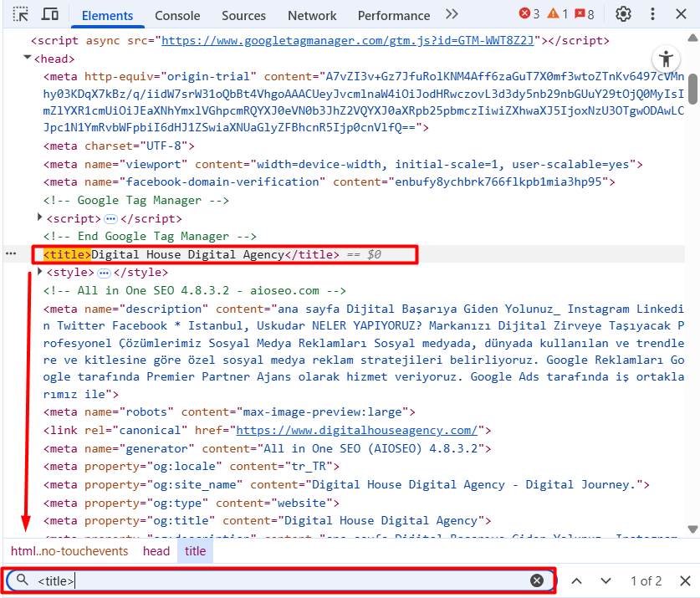This screenshot has height=598, width=700.
Task: Open the DevTools three-dot customize menu
Action: pos(652,14)
